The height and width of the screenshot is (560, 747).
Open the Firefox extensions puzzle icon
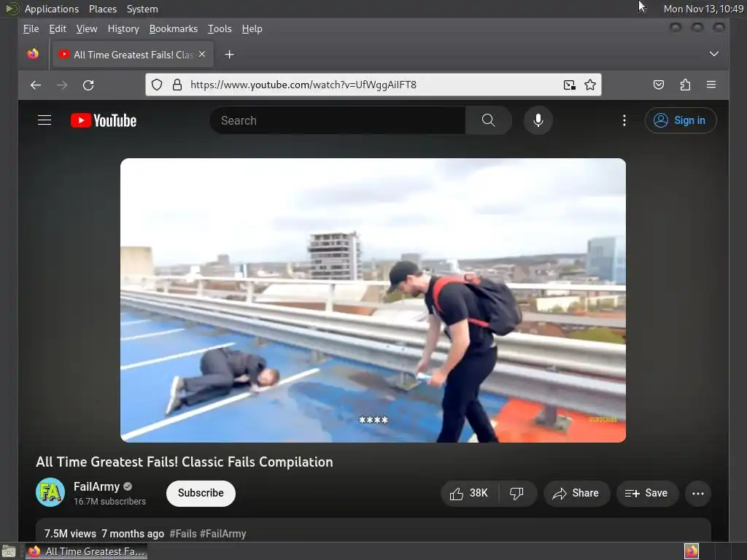point(685,85)
